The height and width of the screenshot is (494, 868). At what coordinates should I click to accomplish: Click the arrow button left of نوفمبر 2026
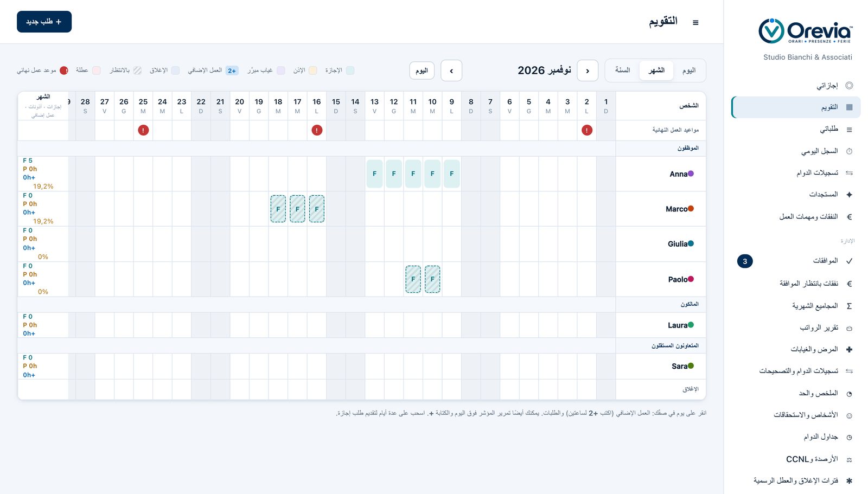click(x=451, y=70)
